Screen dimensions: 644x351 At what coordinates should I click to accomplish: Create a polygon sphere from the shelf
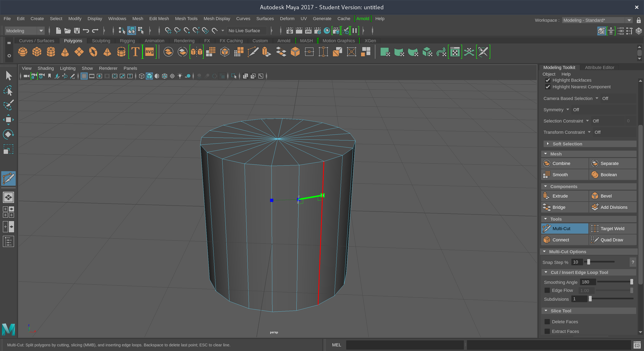[23, 52]
